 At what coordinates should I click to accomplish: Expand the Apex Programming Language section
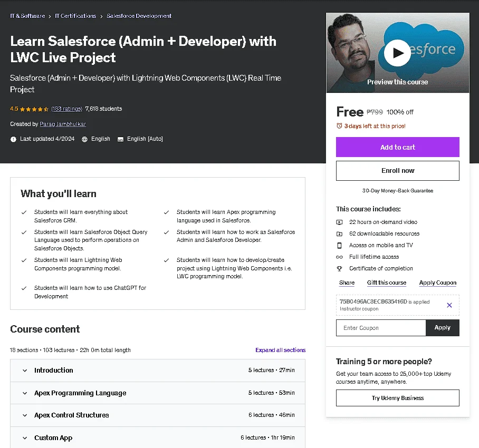pyautogui.click(x=158, y=393)
